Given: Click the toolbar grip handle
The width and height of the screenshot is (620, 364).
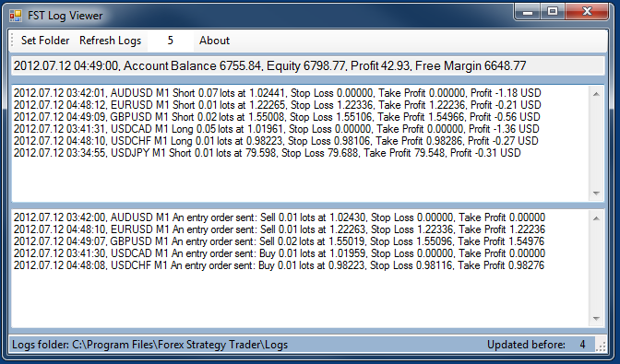Looking at the screenshot, I should point(13,41).
